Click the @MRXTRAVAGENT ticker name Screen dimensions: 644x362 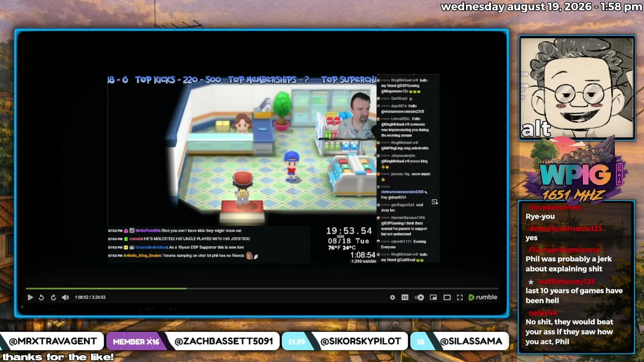(53, 341)
